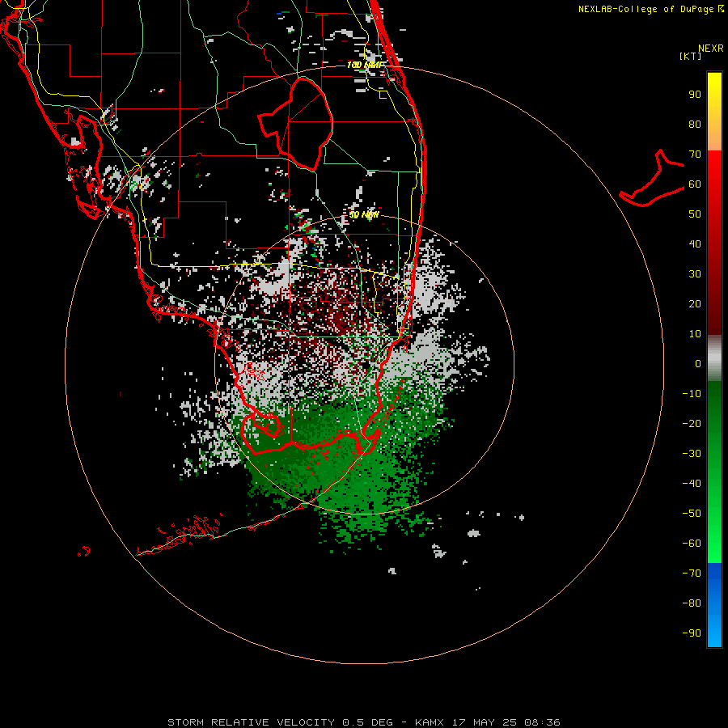Click the 40 value on the velocity scale

(x=695, y=244)
